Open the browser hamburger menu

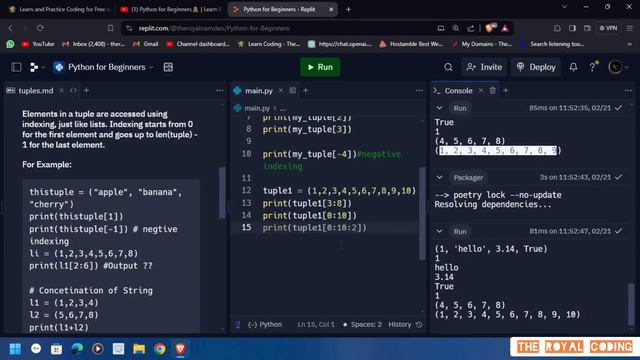pos(629,28)
